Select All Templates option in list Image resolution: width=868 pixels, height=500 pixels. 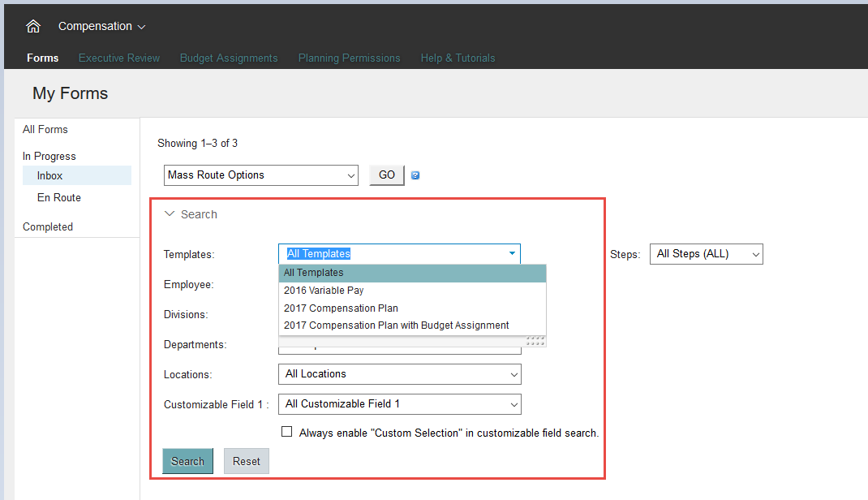[x=412, y=273]
